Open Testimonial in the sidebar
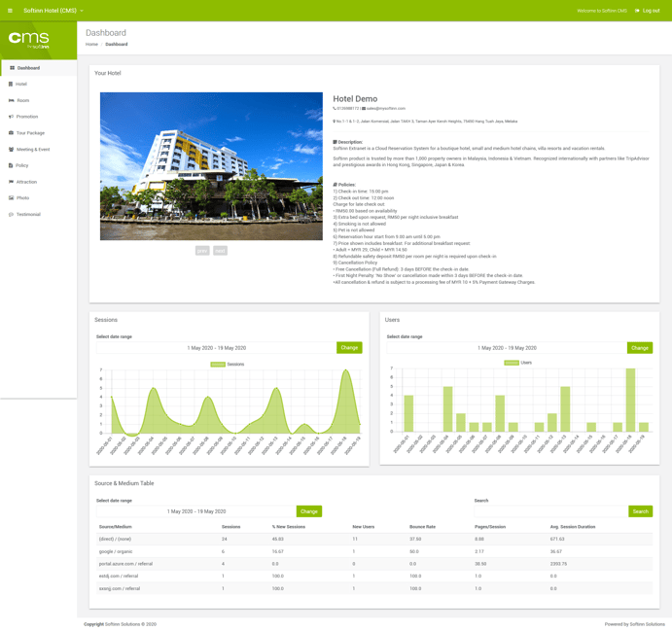 coord(28,215)
